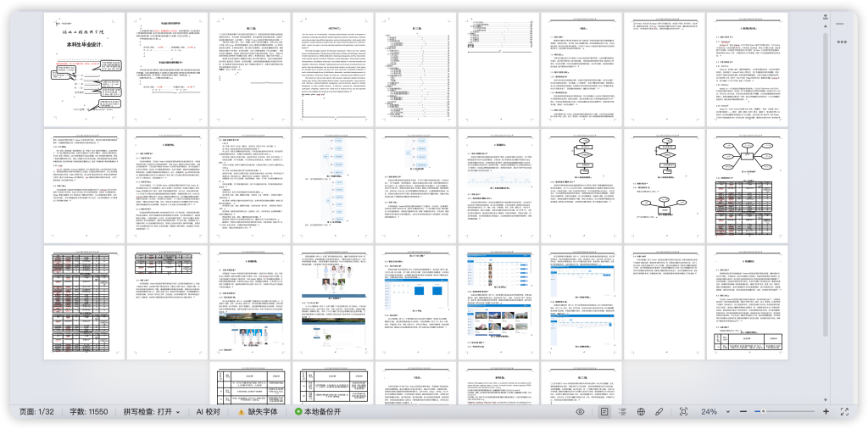Select page with landscape banner photos

(x=250, y=302)
